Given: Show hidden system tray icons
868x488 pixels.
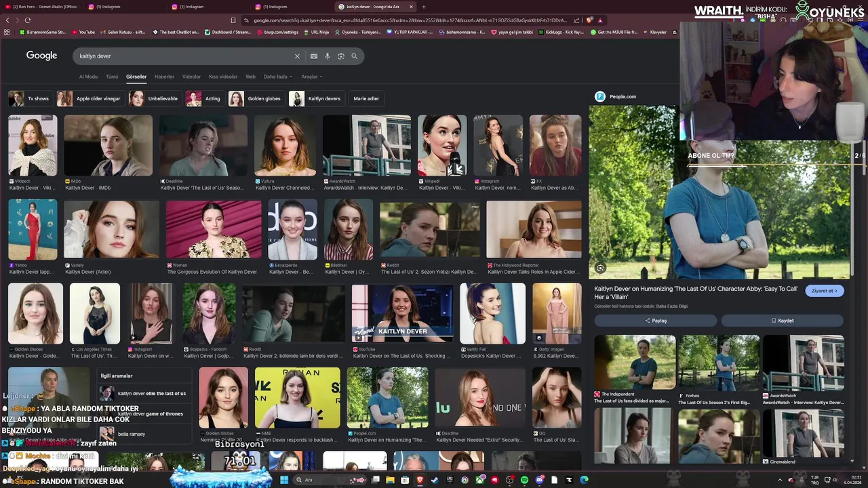Looking at the screenshot, I should click(780, 480).
